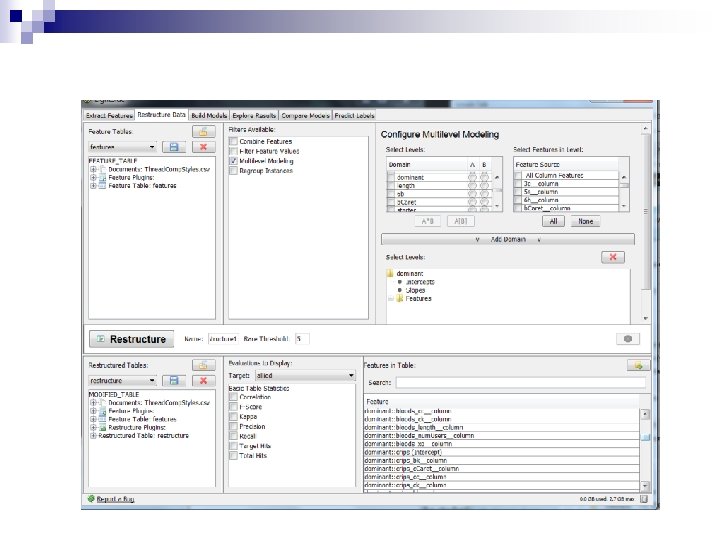Image resolution: width=720 pixels, height=540 pixels.
Task: Remove selected level with red X button
Action: pyautogui.click(x=613, y=257)
